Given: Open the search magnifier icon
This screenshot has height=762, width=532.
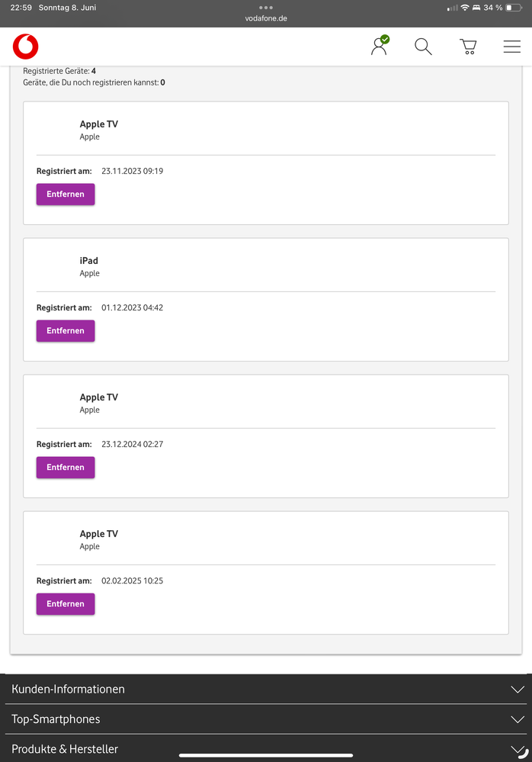Looking at the screenshot, I should (x=423, y=47).
